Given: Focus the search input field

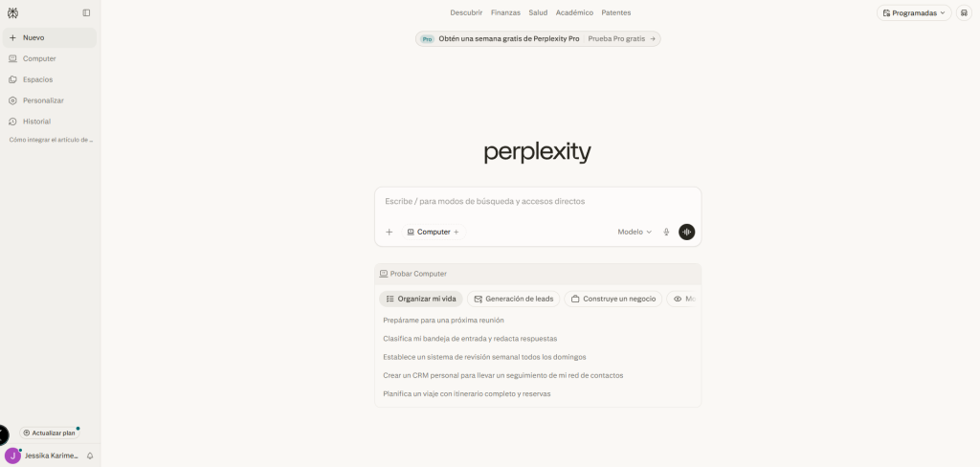Looking at the screenshot, I should (x=537, y=202).
